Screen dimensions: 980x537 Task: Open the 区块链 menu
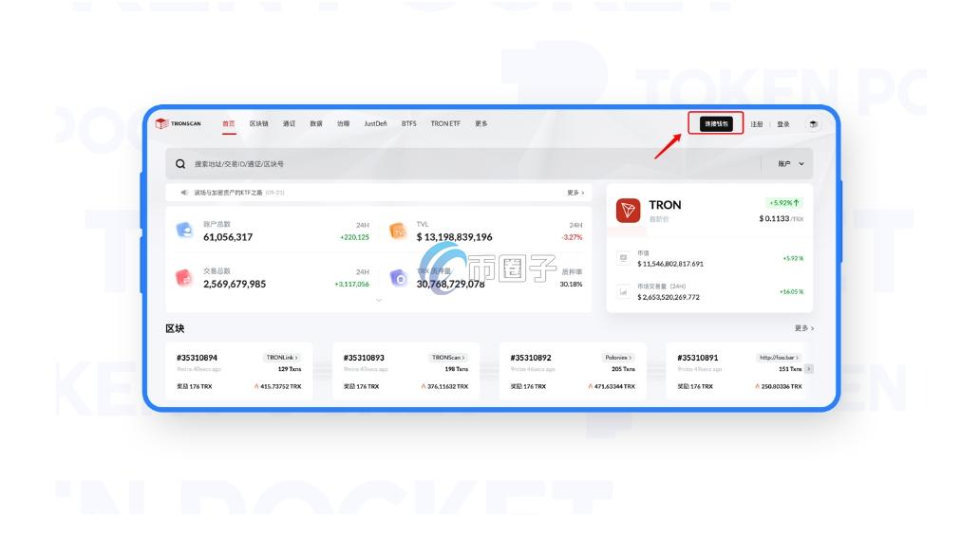click(x=258, y=123)
